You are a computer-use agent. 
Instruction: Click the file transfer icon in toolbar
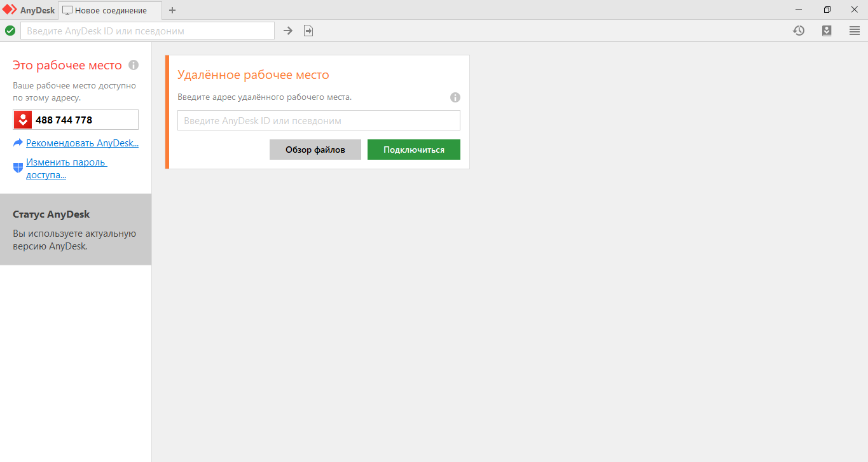pyautogui.click(x=308, y=31)
